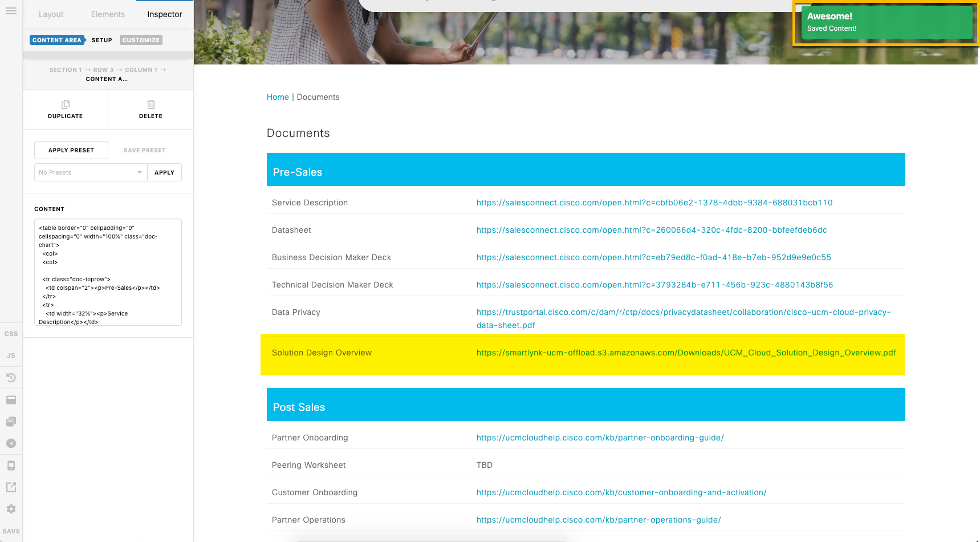Click inside the CONTENT HTML textarea

tap(108, 272)
